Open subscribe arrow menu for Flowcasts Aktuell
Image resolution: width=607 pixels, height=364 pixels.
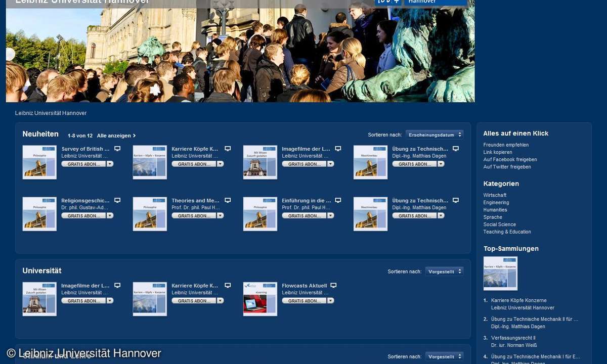(x=330, y=300)
